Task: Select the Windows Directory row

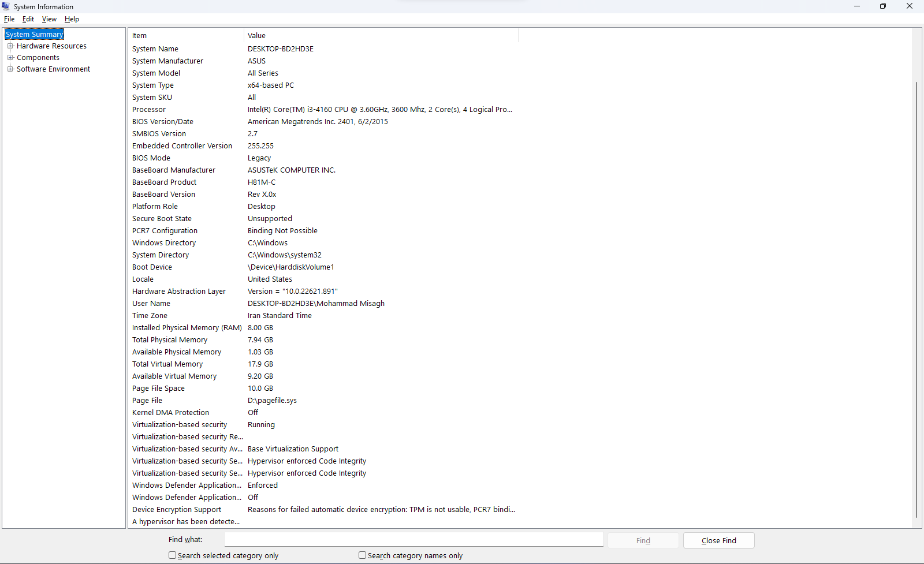Action: 323,243
